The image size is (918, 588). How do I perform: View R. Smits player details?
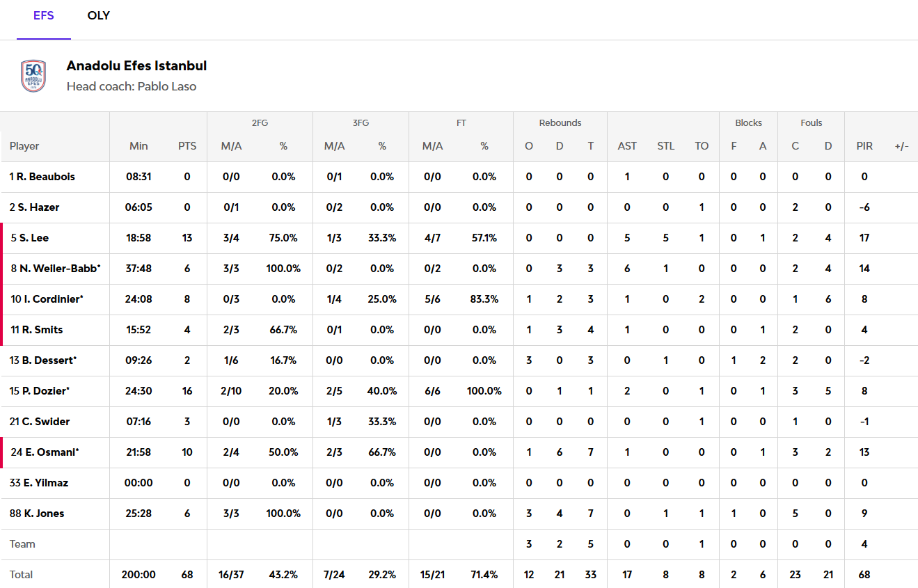coord(37,330)
